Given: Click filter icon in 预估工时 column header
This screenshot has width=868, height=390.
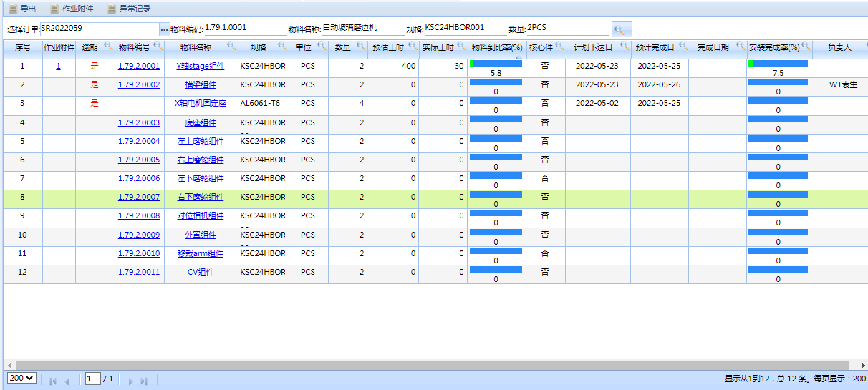Looking at the screenshot, I should (x=413, y=46).
